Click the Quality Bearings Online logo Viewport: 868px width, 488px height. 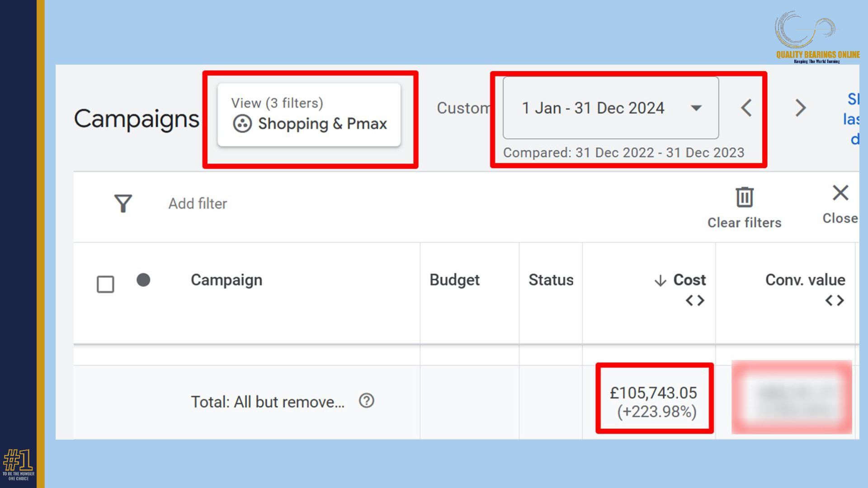(x=816, y=37)
